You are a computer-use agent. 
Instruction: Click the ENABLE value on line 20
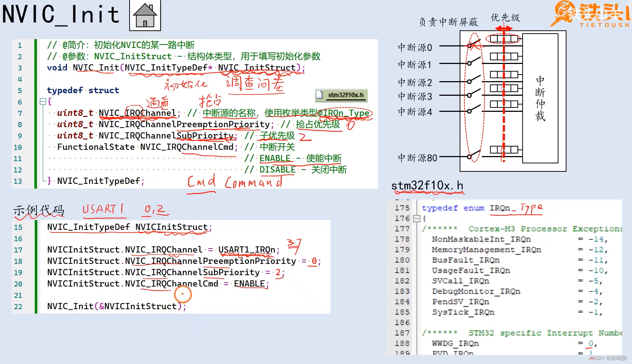pos(250,284)
